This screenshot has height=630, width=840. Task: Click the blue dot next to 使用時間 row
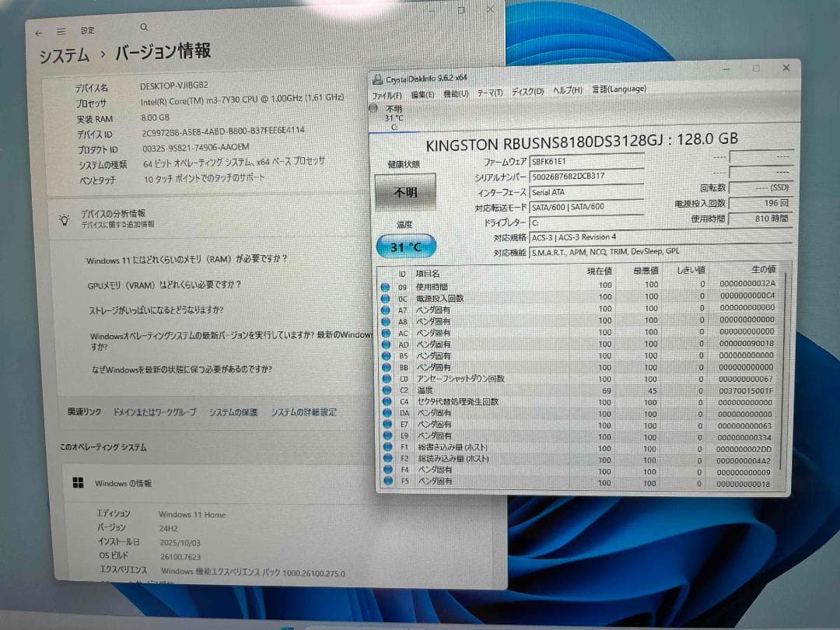(387, 286)
